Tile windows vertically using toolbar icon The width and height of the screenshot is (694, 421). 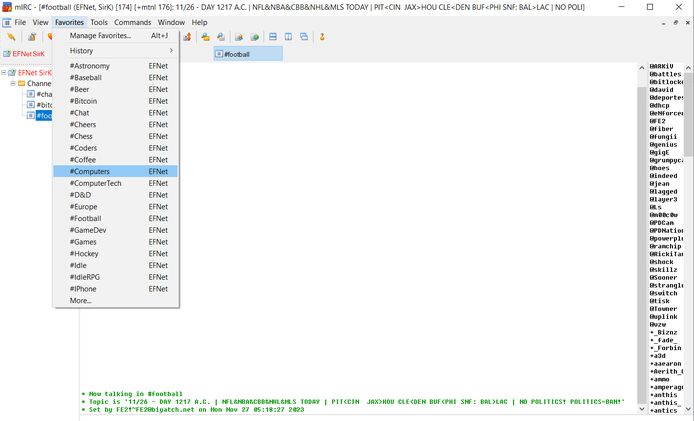click(x=288, y=37)
